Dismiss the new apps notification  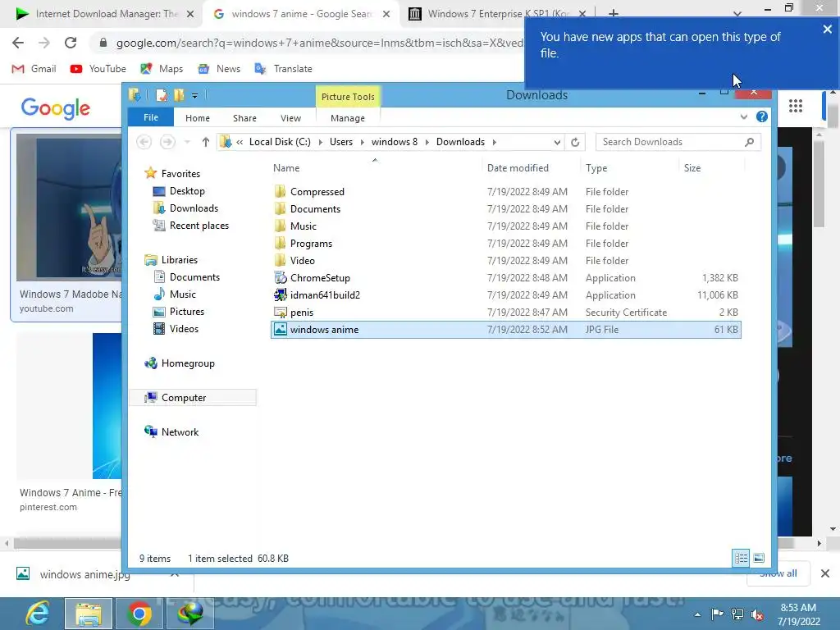click(827, 30)
